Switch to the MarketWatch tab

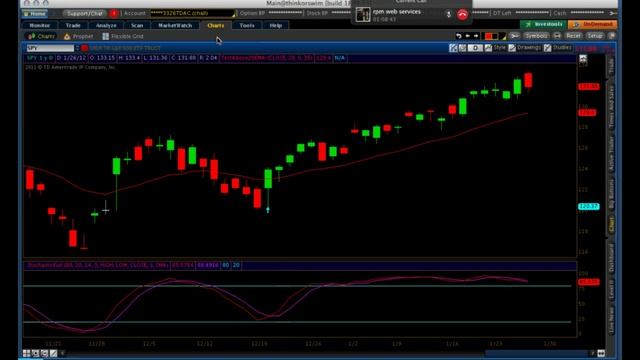(x=175, y=25)
